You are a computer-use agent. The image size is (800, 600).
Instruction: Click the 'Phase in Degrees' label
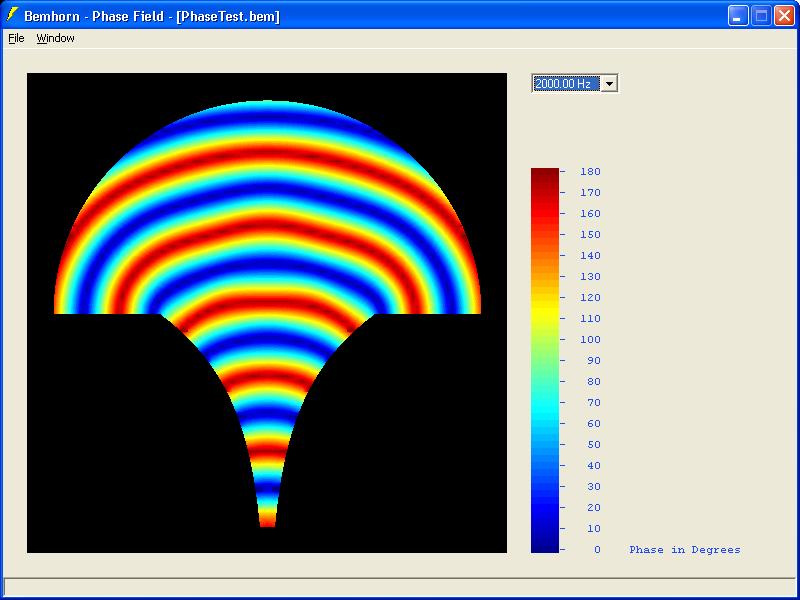(685, 549)
